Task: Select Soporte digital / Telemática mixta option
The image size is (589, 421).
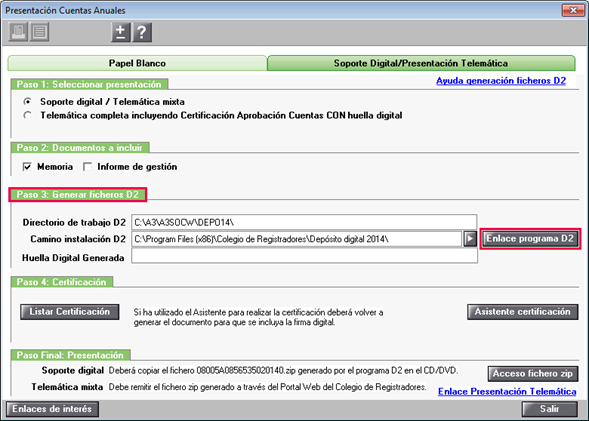Action: pyautogui.click(x=27, y=102)
